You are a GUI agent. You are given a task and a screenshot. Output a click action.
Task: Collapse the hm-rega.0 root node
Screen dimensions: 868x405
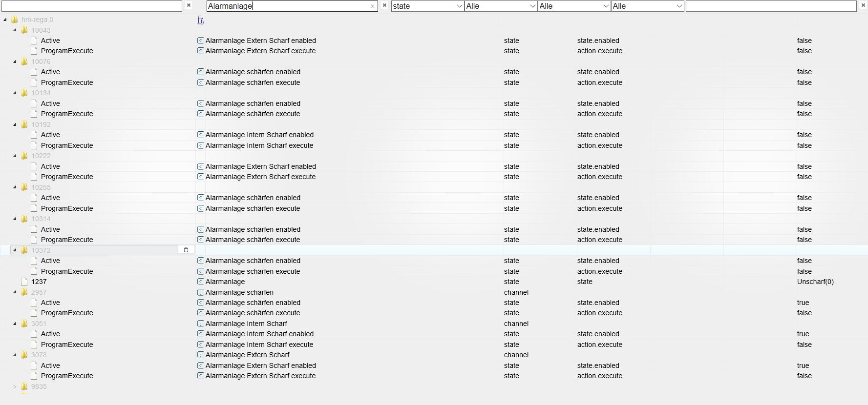5,20
